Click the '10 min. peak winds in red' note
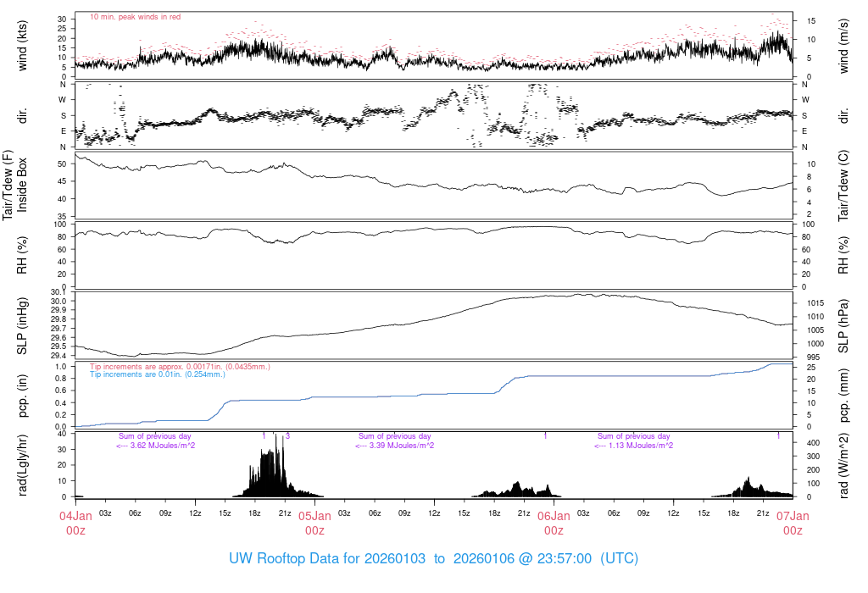 tap(135, 17)
